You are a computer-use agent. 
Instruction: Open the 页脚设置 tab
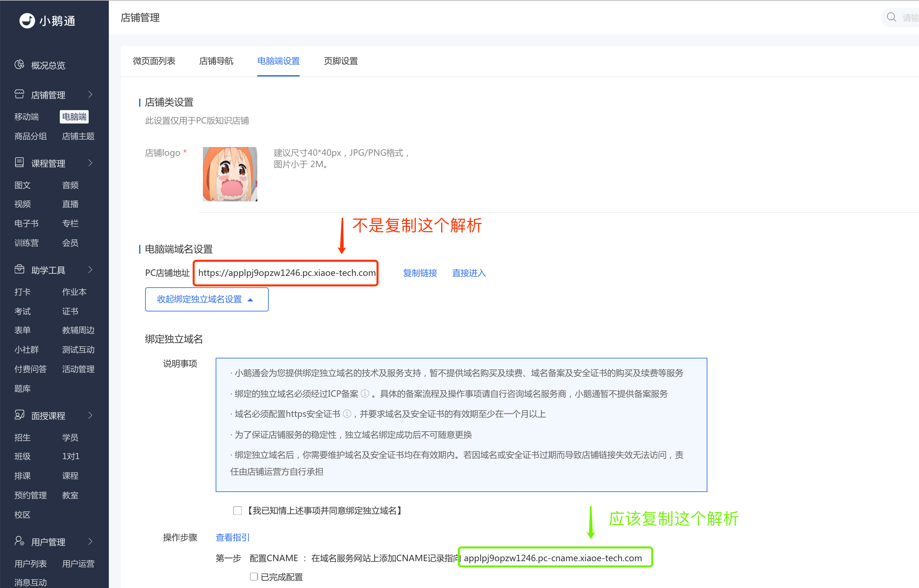tap(341, 61)
